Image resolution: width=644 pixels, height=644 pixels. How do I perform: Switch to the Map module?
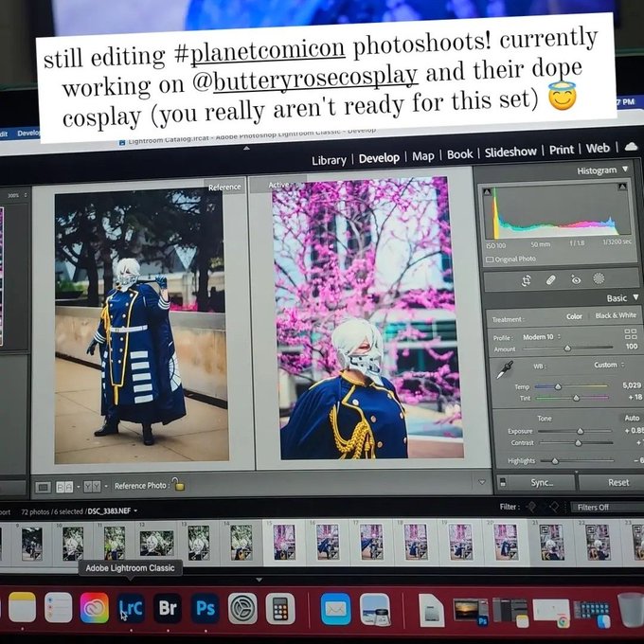coord(423,156)
